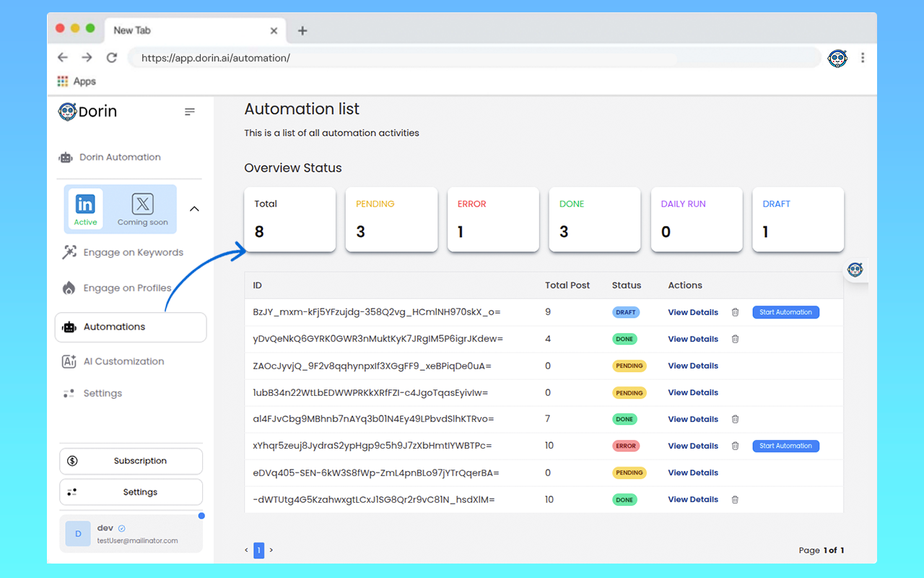Click the ERROR overview card
Viewport: 924px width, 578px height.
tap(493, 220)
